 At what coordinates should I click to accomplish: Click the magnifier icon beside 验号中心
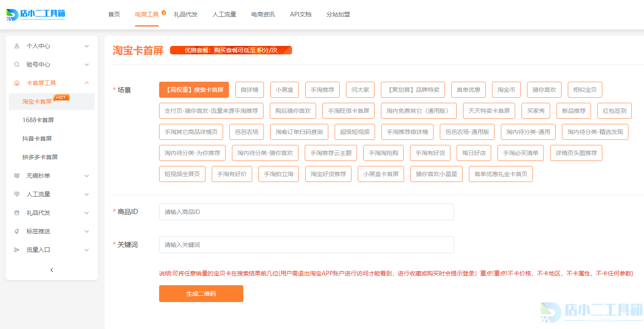[17, 64]
